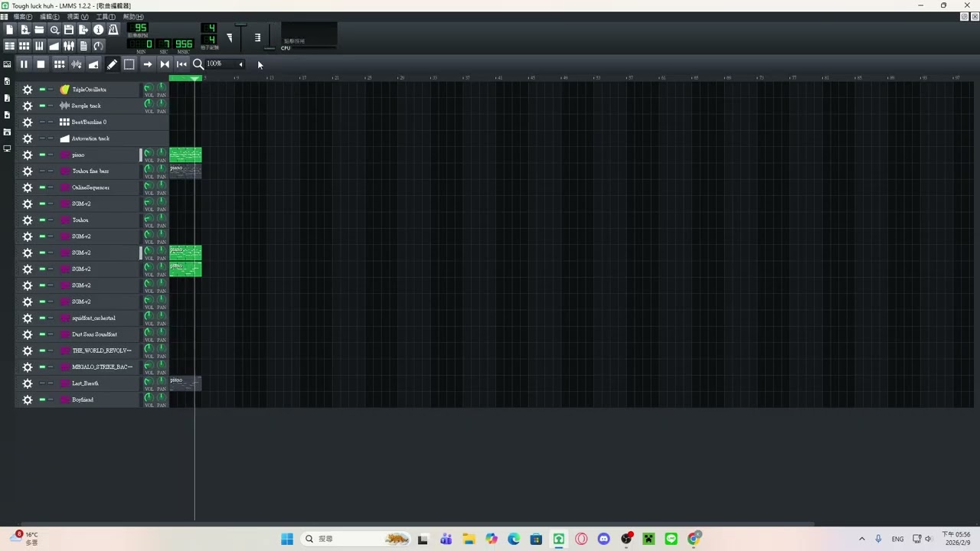
Task: Open the Project Notes icon
Action: 83,46
